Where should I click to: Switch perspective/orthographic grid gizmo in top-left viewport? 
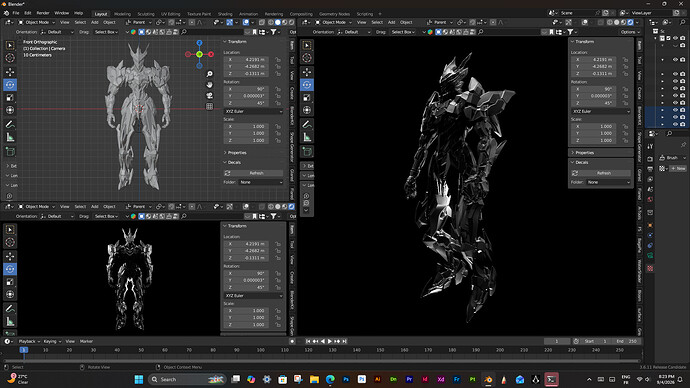[x=209, y=106]
